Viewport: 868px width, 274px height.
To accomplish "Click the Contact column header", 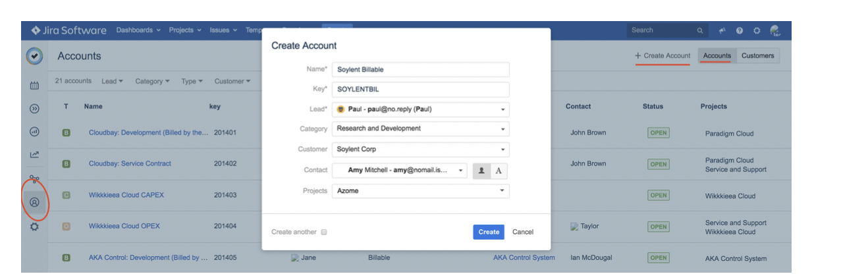I will [578, 107].
